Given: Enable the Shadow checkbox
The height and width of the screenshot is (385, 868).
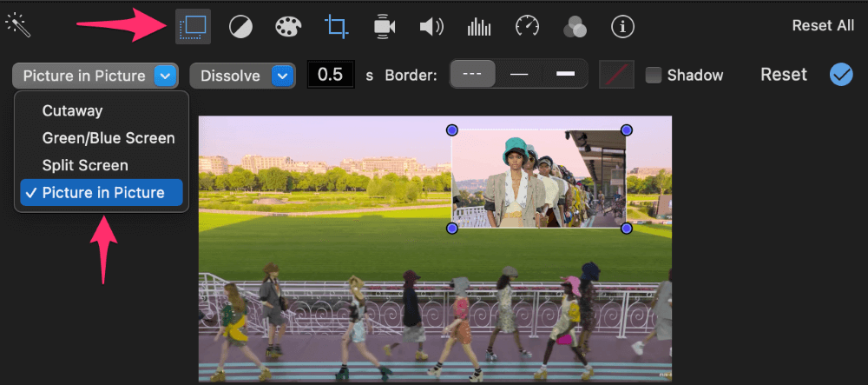Looking at the screenshot, I should click(654, 76).
